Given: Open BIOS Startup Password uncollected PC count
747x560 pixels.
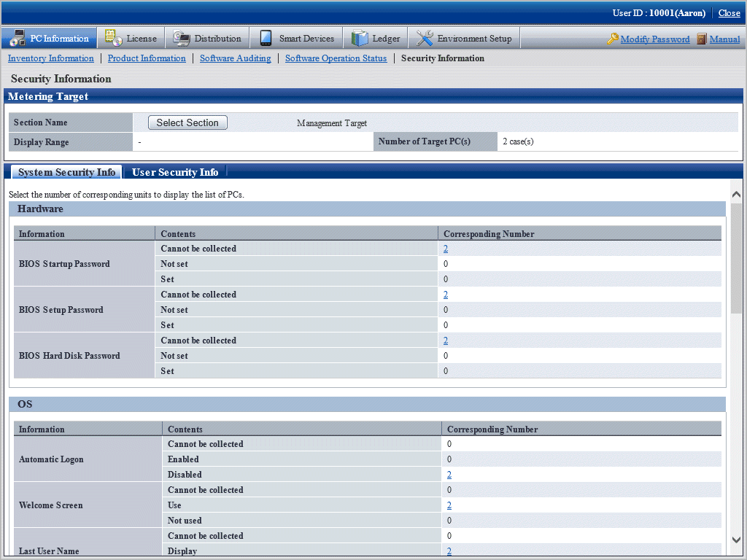Looking at the screenshot, I should click(446, 249).
